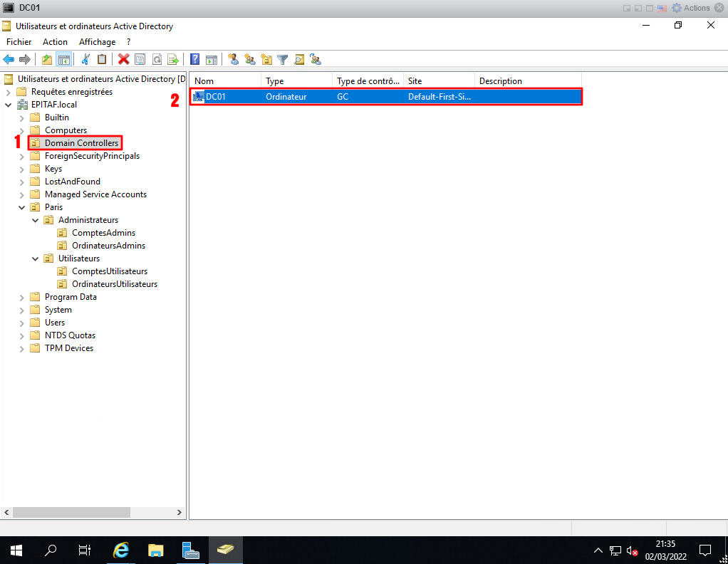
Task: Select the ComptesAdmins organizational unit
Action: click(x=103, y=233)
